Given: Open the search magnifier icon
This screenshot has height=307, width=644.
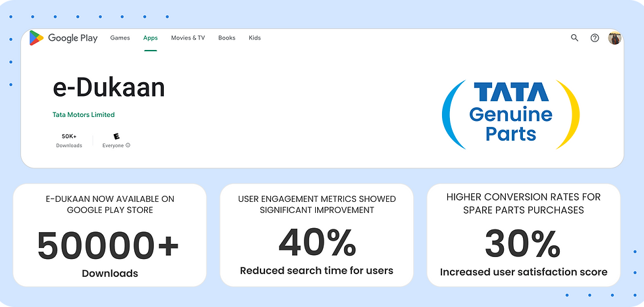Looking at the screenshot, I should click(574, 37).
